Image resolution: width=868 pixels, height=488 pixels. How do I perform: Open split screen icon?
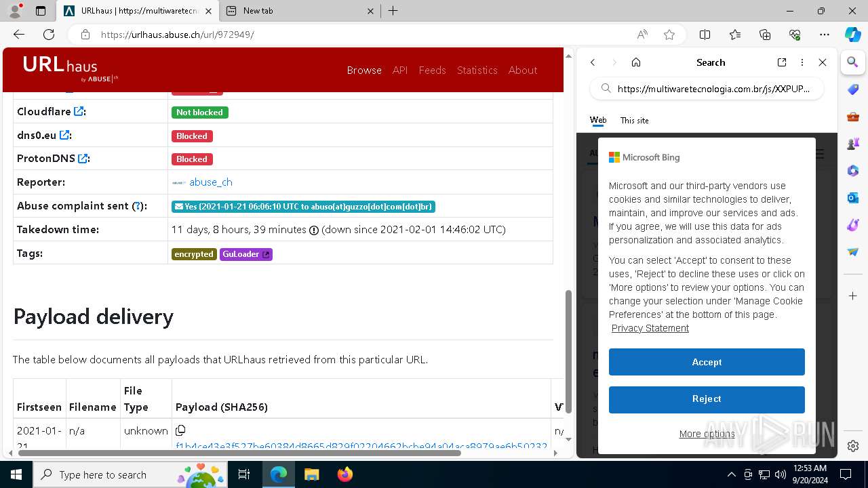(705, 35)
